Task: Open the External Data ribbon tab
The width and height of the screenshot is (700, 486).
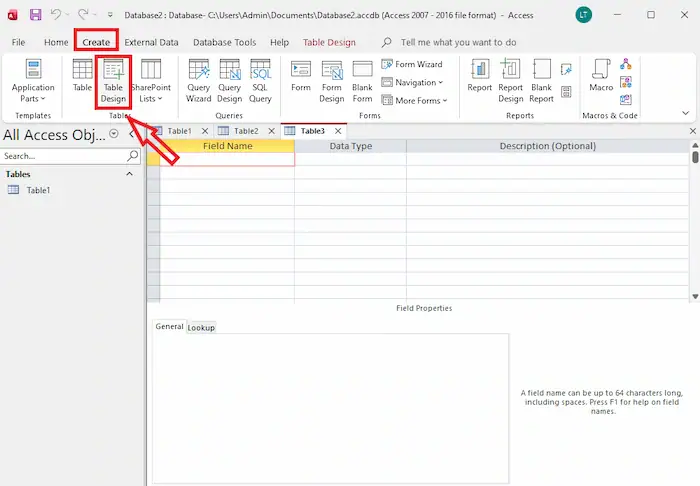Action: tap(151, 43)
